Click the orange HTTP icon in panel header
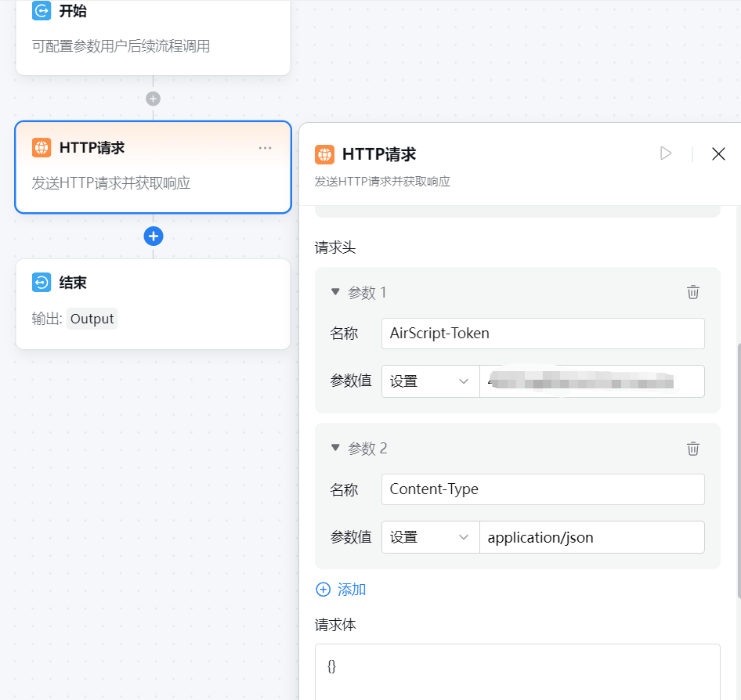This screenshot has width=741, height=700. point(324,154)
